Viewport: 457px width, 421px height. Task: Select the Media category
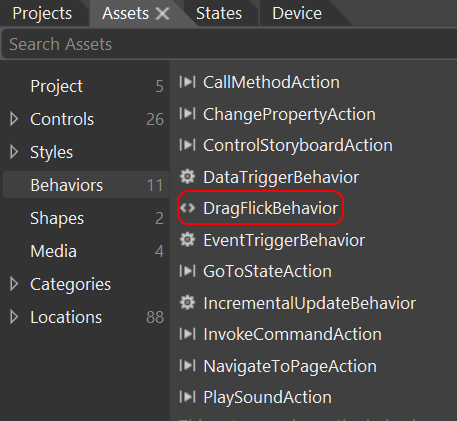pos(86,251)
